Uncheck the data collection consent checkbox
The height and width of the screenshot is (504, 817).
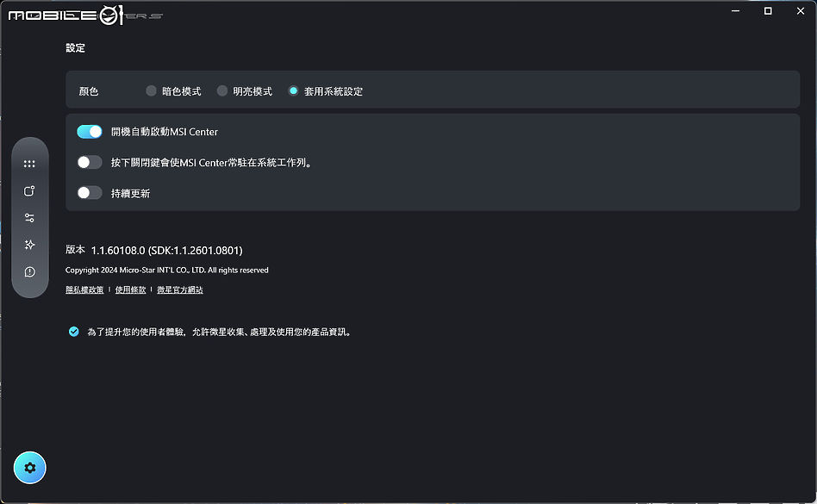pyautogui.click(x=73, y=331)
